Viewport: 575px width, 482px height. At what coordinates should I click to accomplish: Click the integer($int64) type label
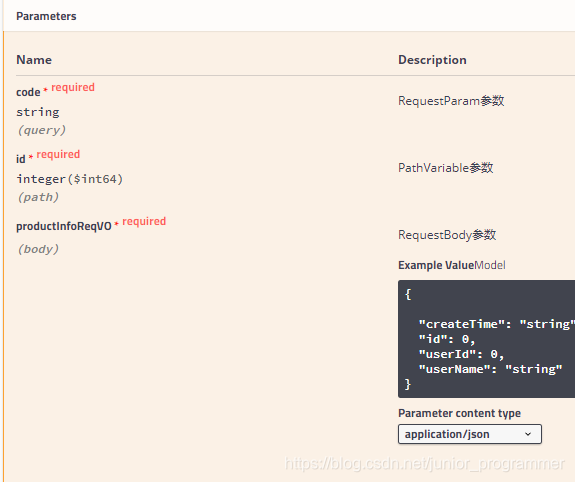(70, 179)
